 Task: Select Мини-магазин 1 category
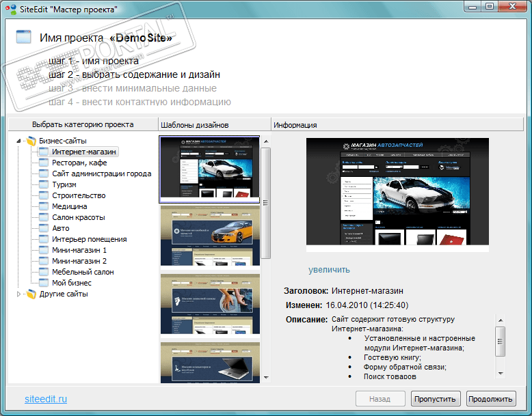(79, 250)
